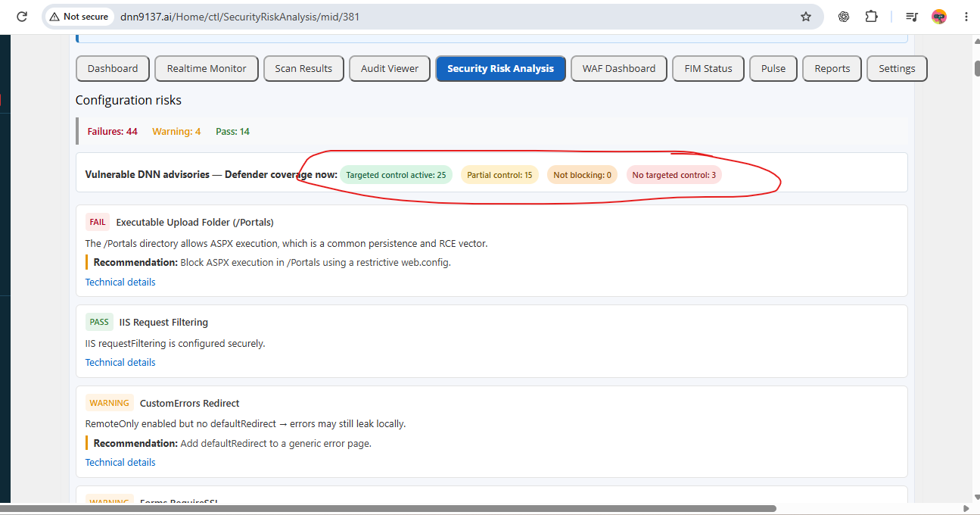Open the Pulse tab
The image size is (980, 515).
(773, 68)
